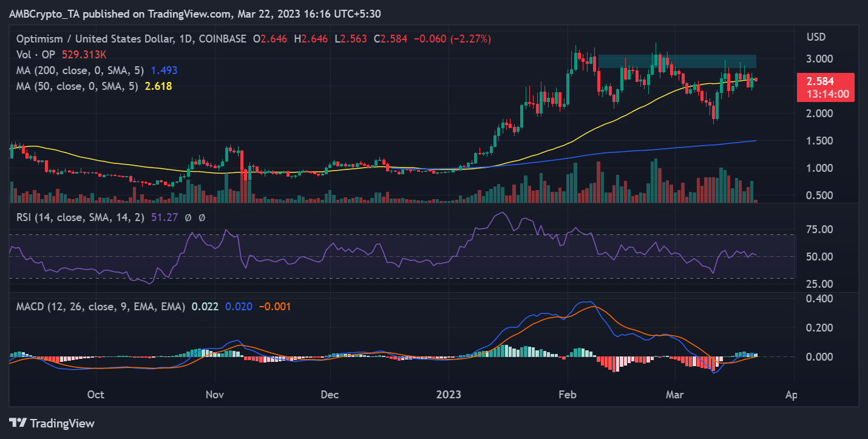Screen dimensions: 868x439
Task: Click the 3.000 price axis label
Action: 818,59
